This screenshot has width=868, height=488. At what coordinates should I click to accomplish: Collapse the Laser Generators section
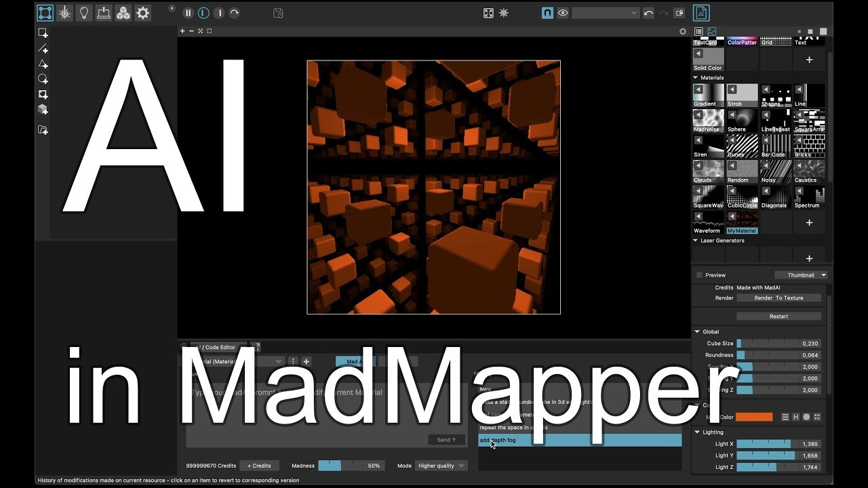coord(695,241)
